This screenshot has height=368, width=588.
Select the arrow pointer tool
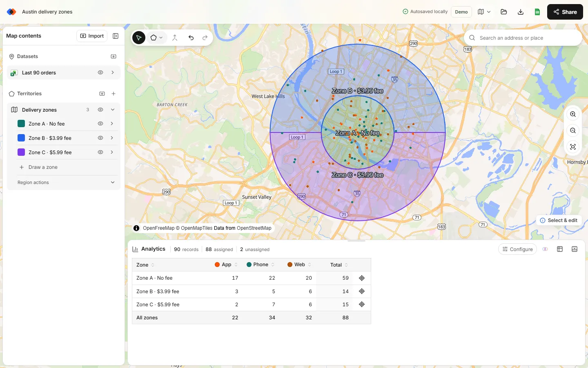pyautogui.click(x=139, y=38)
